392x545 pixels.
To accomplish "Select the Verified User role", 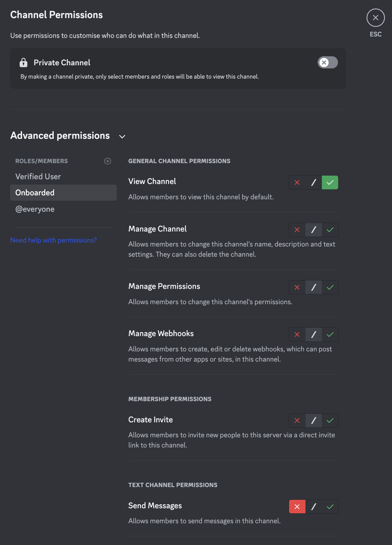I will coord(38,177).
